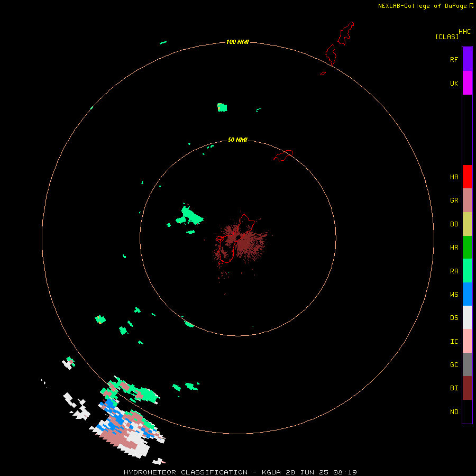Click the red island outline on the 50 NMI ring
Viewport: 476px width, 476px height.
(283, 155)
